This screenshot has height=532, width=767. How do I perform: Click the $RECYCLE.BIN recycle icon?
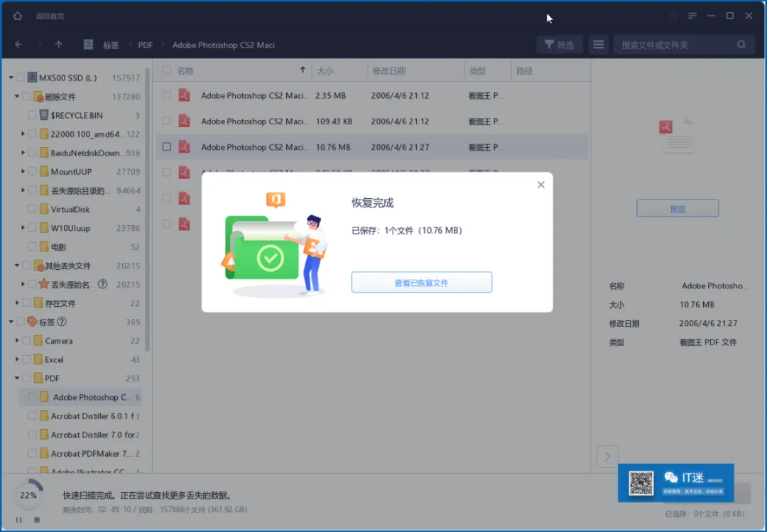[44, 115]
